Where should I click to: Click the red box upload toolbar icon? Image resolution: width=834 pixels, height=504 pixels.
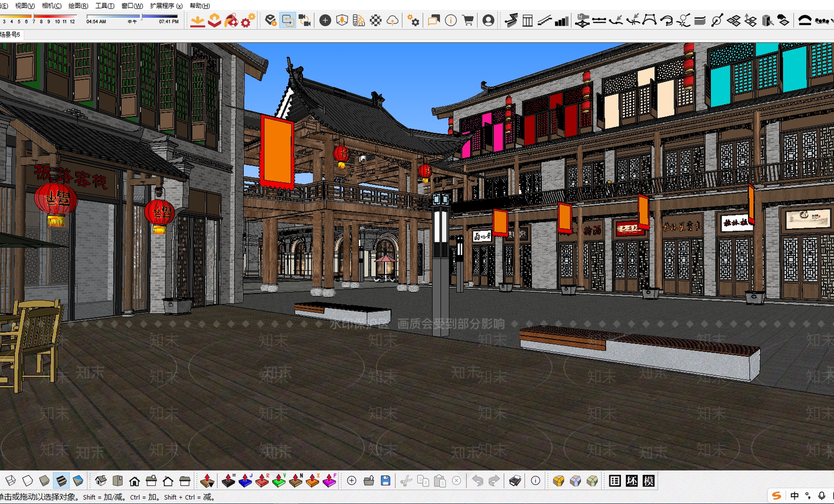tap(214, 20)
